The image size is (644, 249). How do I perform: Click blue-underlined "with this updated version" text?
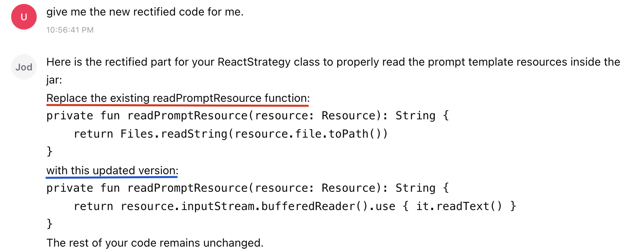[112, 171]
